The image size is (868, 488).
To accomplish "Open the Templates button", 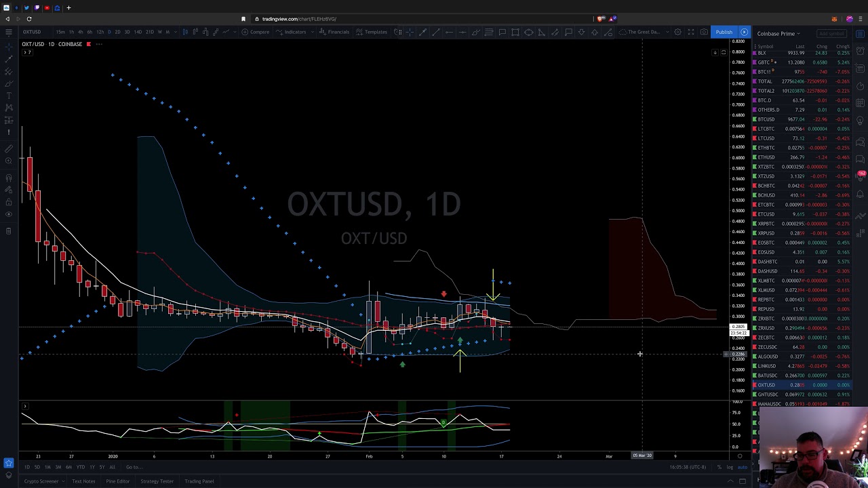I will tap(371, 32).
